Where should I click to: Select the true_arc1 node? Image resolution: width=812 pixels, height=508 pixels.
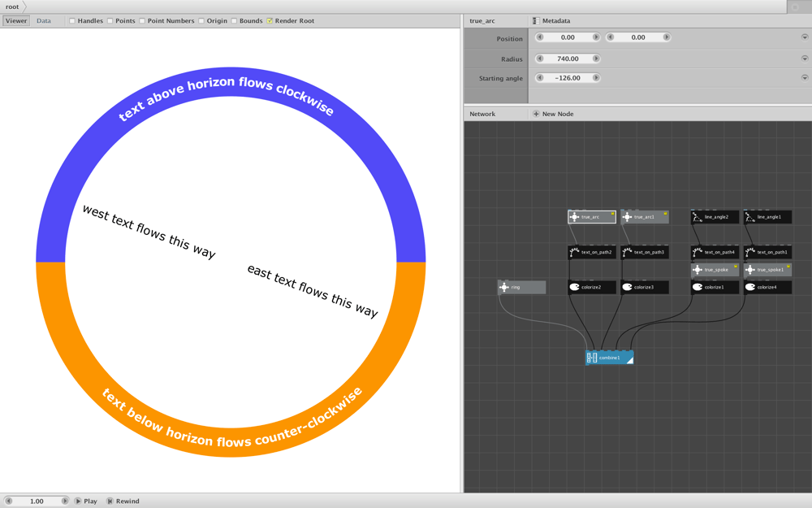coord(645,217)
